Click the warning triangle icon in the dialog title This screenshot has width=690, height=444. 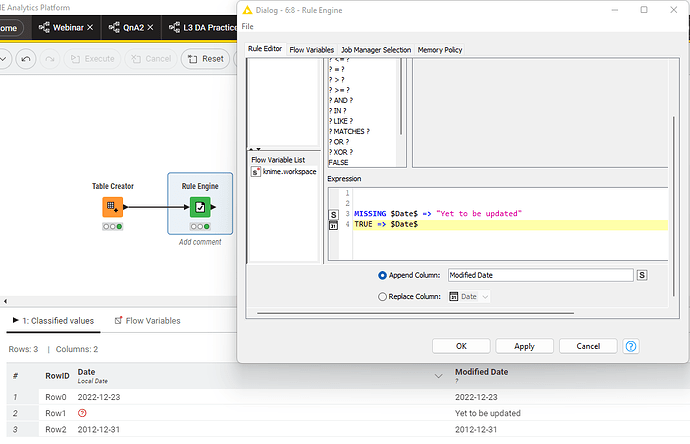pos(247,10)
